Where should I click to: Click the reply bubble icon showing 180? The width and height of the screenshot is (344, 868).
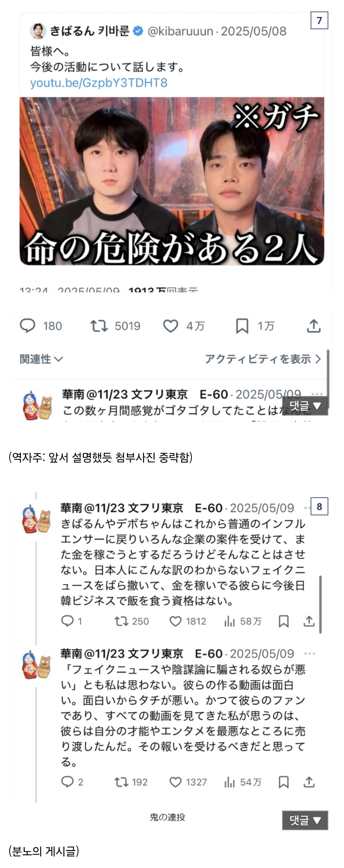[27, 326]
